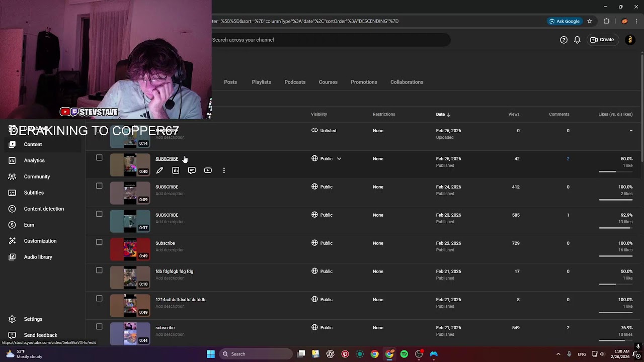Expand the Public visibility dropdown on Feb 25 video
This screenshot has width=644, height=362.
point(339,159)
